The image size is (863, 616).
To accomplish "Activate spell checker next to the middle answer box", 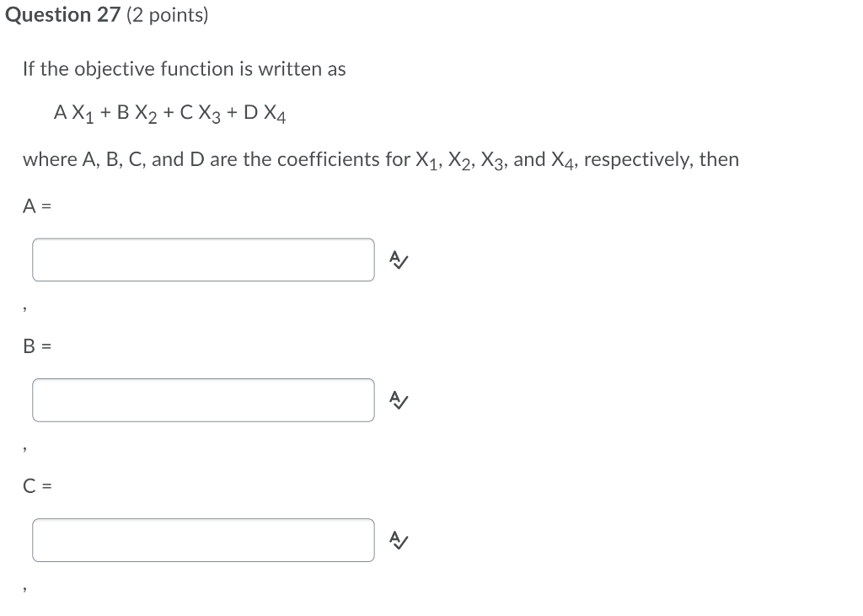I will click(x=399, y=401).
